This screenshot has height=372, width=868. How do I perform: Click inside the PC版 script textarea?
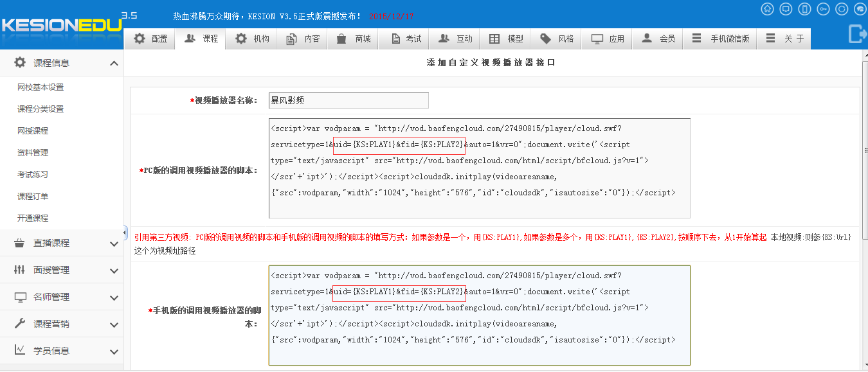point(480,168)
